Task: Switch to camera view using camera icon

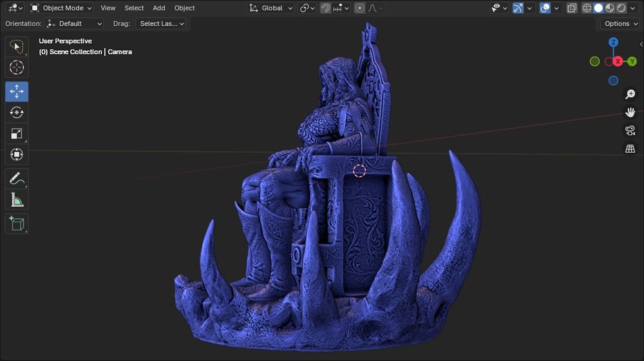Action: pyautogui.click(x=630, y=131)
